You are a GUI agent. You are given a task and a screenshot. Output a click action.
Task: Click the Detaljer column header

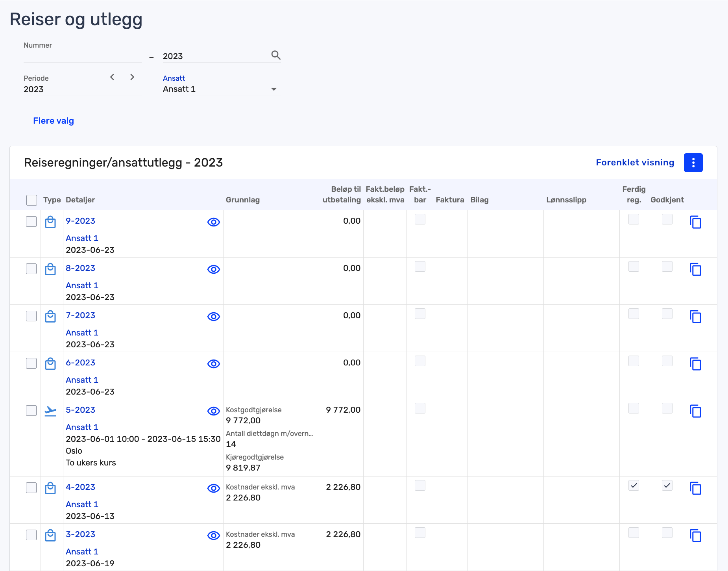[x=80, y=200]
